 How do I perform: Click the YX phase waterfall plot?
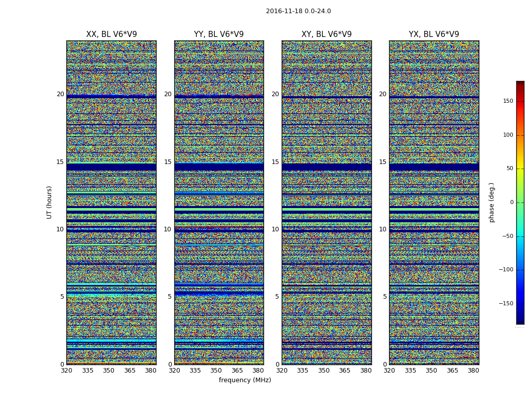[x=434, y=202]
